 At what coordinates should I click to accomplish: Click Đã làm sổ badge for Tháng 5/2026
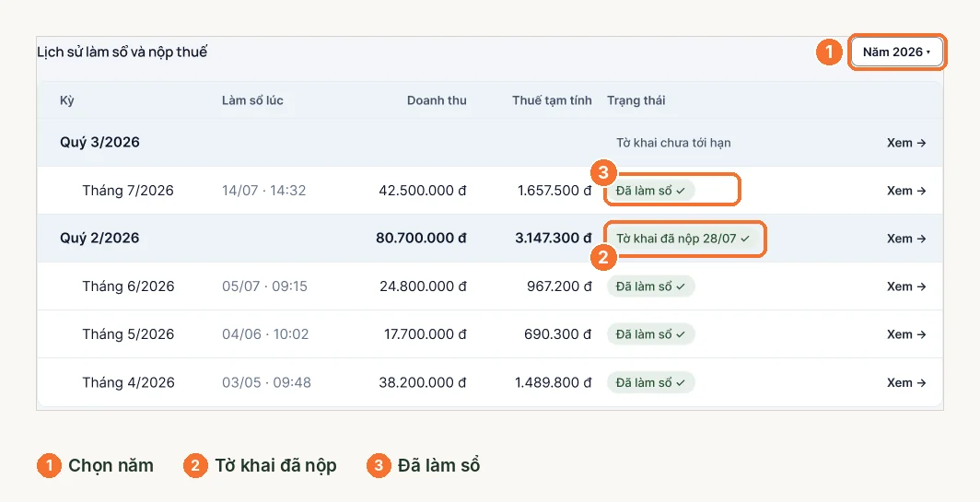click(x=650, y=334)
